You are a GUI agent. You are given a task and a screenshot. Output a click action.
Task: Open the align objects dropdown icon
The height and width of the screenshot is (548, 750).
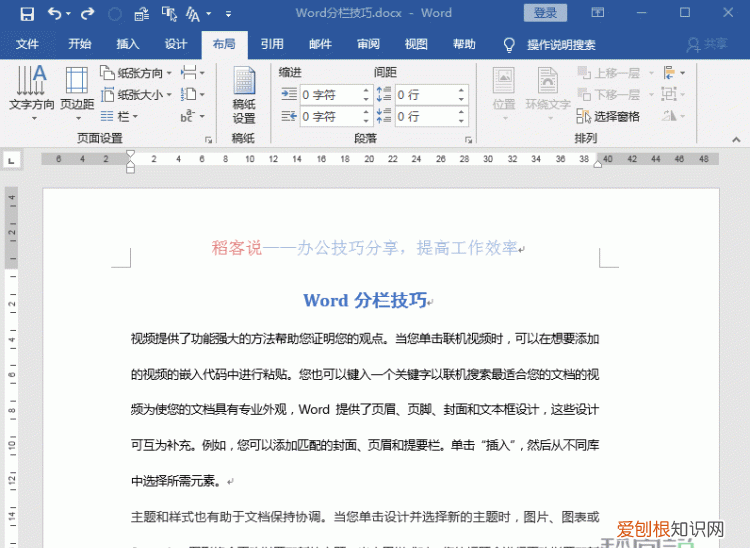674,73
